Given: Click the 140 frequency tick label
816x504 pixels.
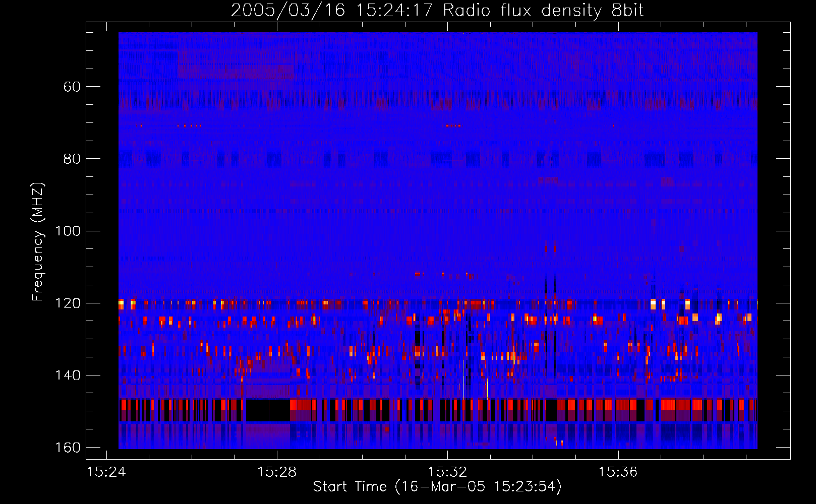Looking at the screenshot, I should (x=68, y=375).
